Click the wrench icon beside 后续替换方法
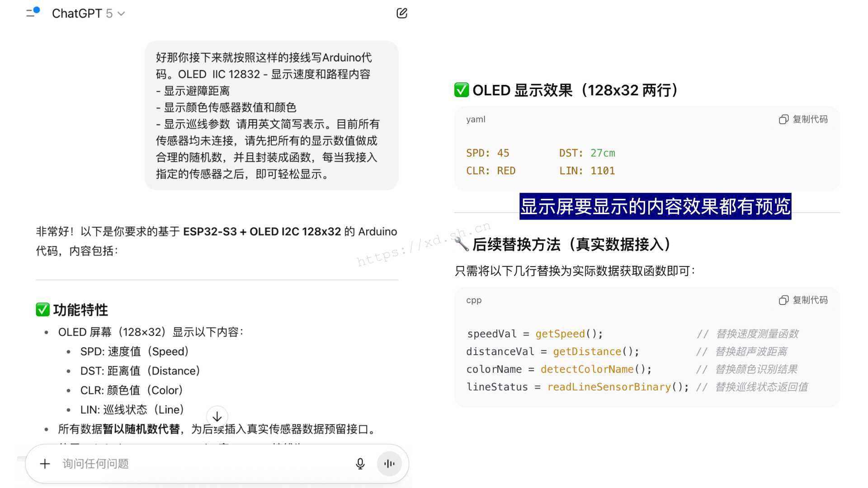The height and width of the screenshot is (488, 868). [461, 244]
